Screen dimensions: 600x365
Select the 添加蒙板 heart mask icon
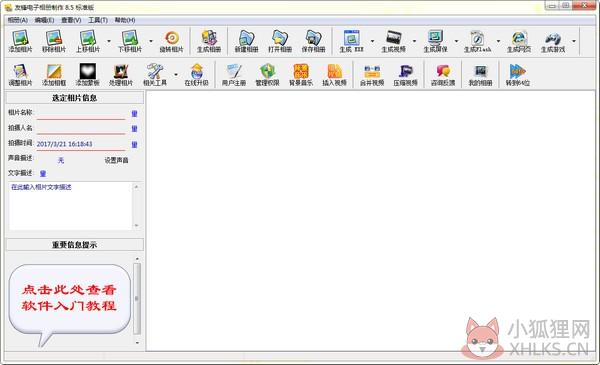pyautogui.click(x=87, y=75)
